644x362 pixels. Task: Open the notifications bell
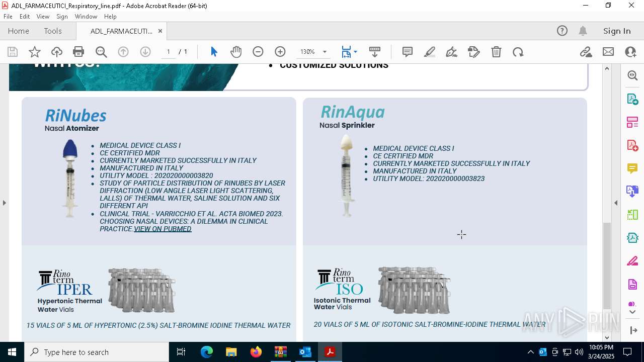click(x=583, y=31)
